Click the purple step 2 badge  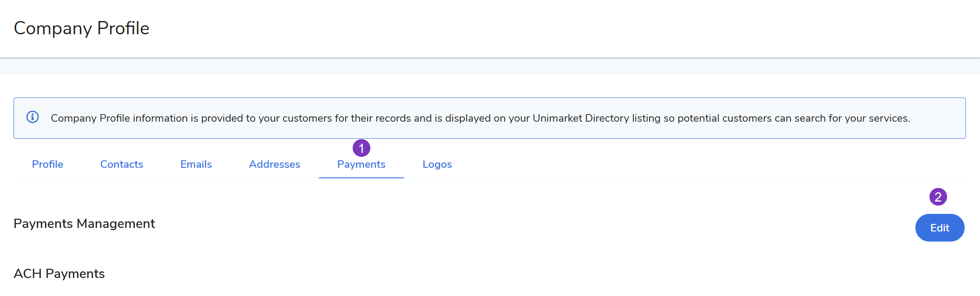(938, 197)
